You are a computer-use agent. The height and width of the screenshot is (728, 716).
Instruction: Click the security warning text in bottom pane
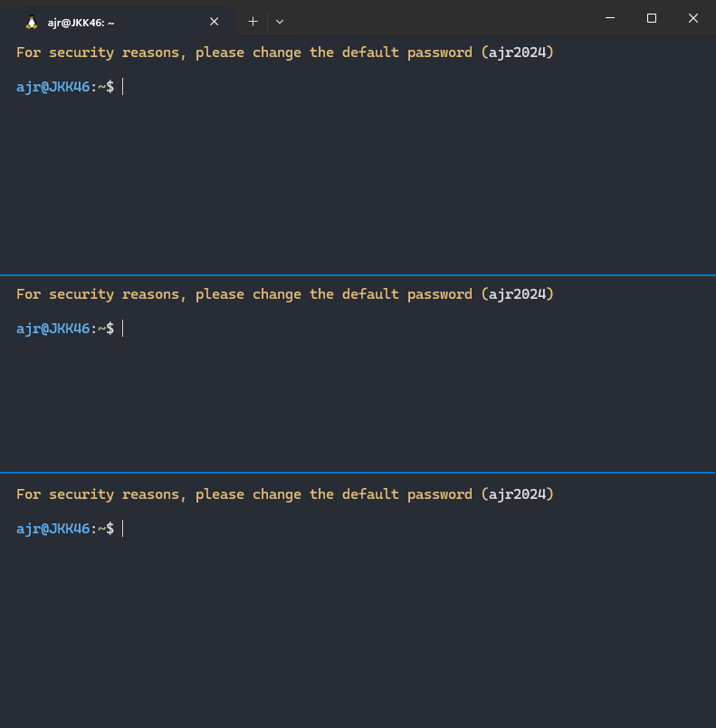click(284, 494)
